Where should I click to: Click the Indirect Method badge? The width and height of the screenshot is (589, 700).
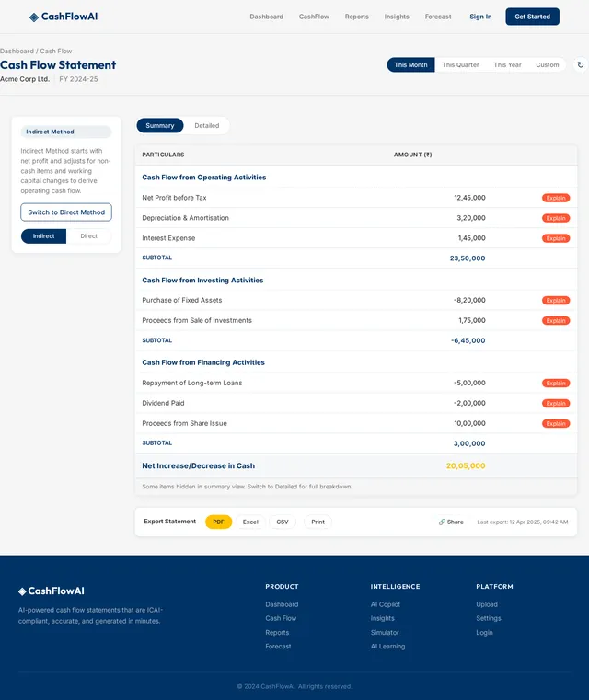pyautogui.click(x=66, y=132)
